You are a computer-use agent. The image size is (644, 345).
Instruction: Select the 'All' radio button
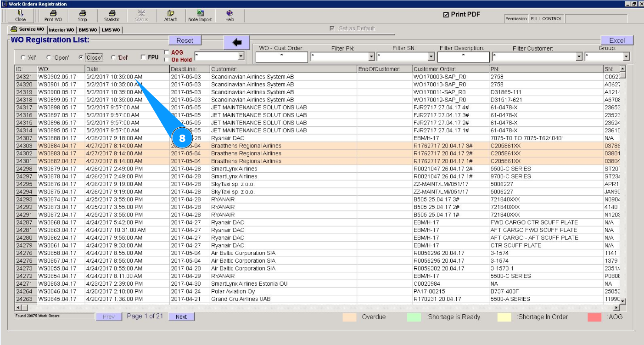[x=23, y=58]
